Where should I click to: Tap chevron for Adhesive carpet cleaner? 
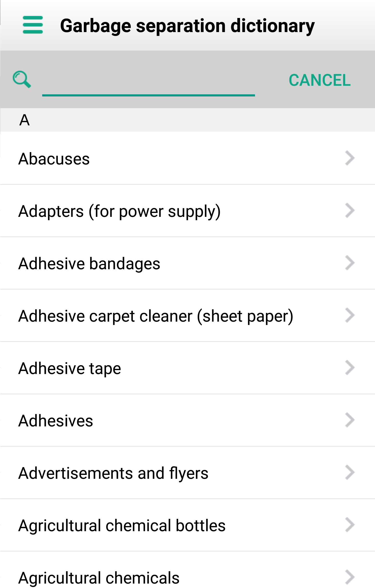pos(350,315)
